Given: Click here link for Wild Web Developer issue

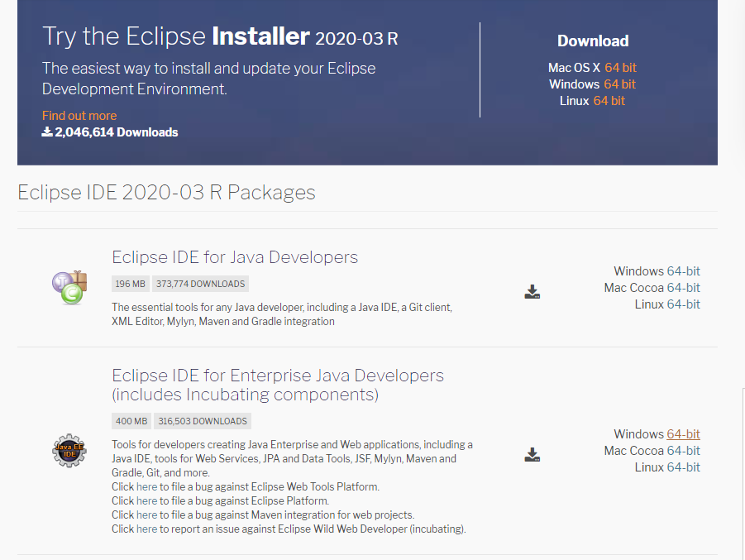Looking at the screenshot, I should [147, 529].
